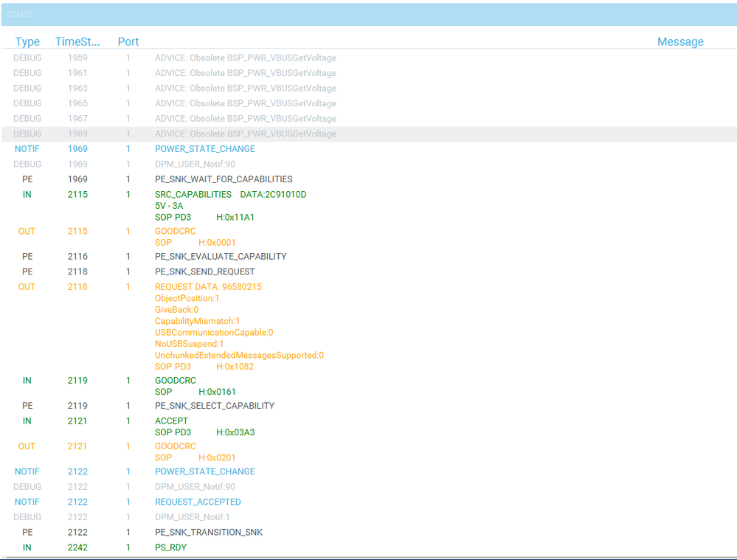Click SOP PD3 H:0x11A1 header line

tap(205, 217)
